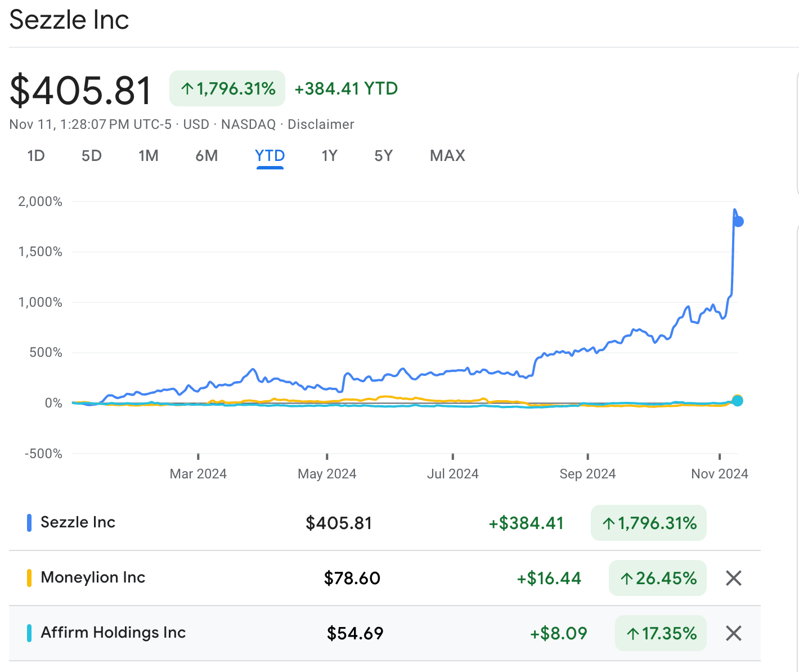
Task: Click the 2,000% y-axis label
Action: coord(40,201)
